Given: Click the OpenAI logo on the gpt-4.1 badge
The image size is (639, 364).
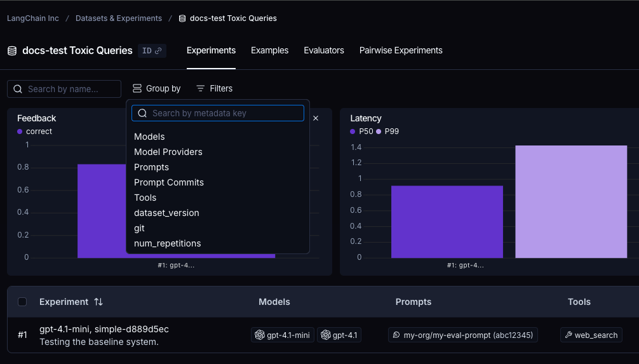Looking at the screenshot, I should click(x=326, y=335).
